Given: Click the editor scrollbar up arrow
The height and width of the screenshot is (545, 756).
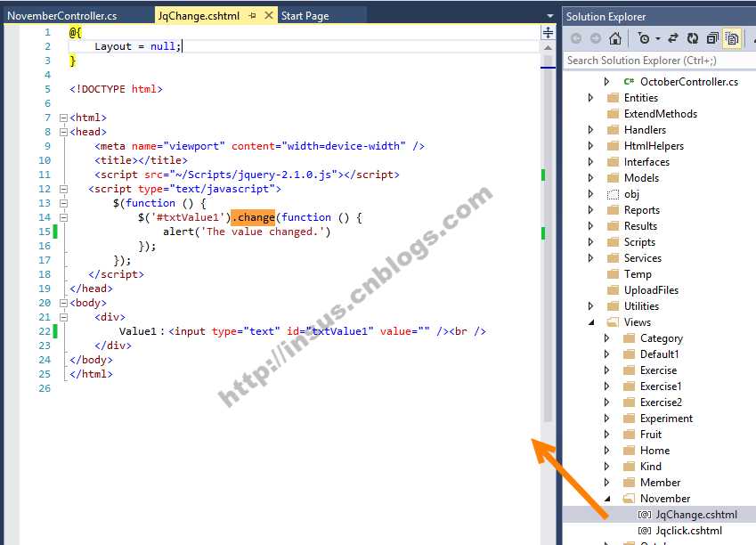Looking at the screenshot, I should (549, 48).
